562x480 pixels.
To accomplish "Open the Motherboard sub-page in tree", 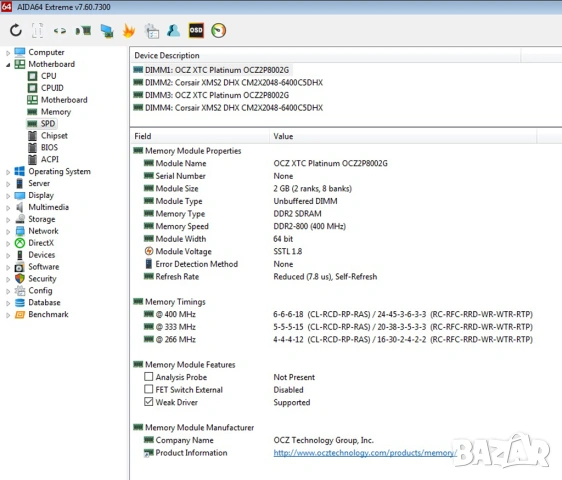I will pyautogui.click(x=64, y=100).
